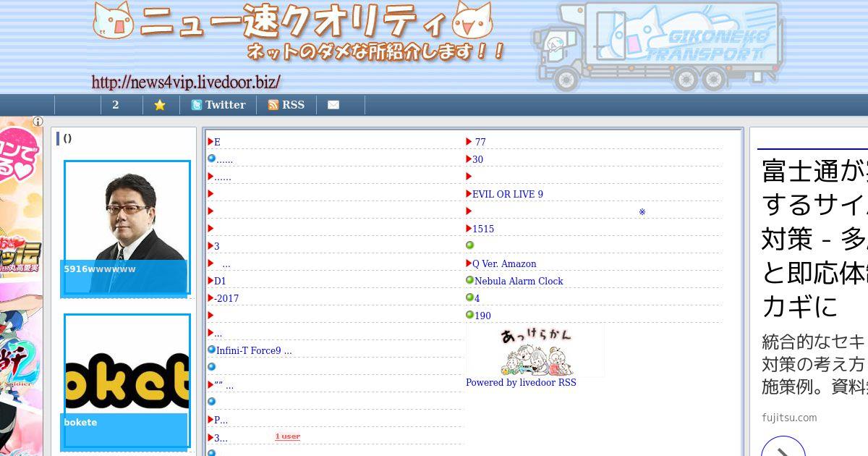Click the red arrow beside EVIL OR LIVE 9
This screenshot has height=456, width=868.
tap(469, 194)
